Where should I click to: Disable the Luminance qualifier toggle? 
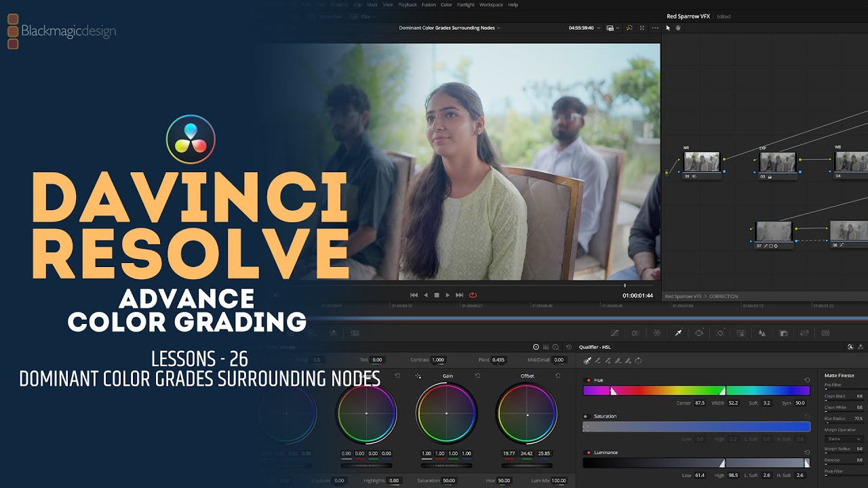click(x=588, y=452)
